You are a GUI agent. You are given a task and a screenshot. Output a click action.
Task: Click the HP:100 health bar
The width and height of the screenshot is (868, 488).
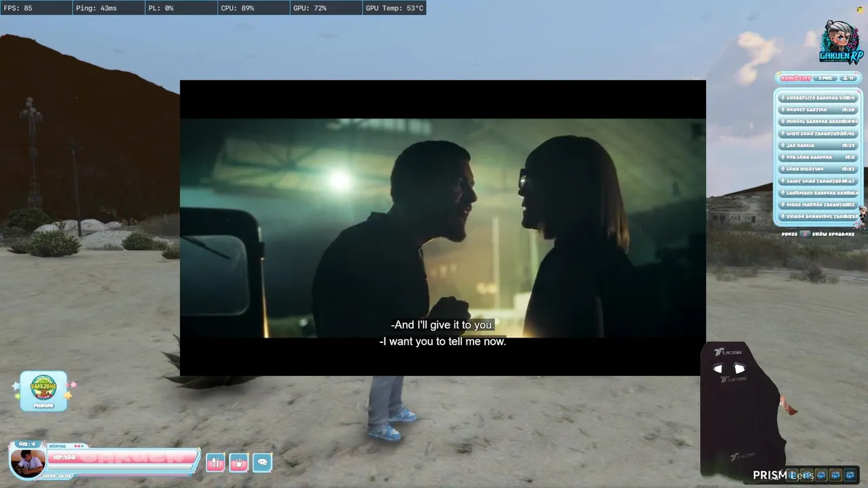[x=122, y=457]
